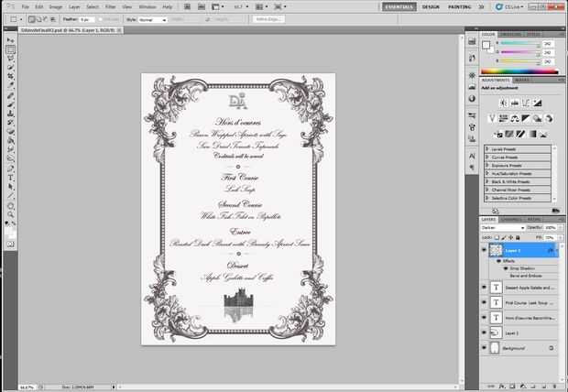Open the File menu
Viewport: 568px width, 392px height.
pyautogui.click(x=25, y=7)
